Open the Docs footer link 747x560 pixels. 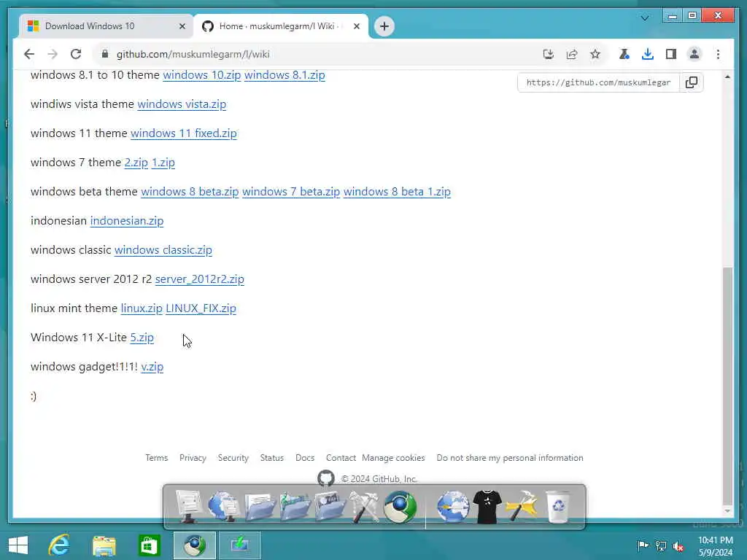[x=305, y=458]
